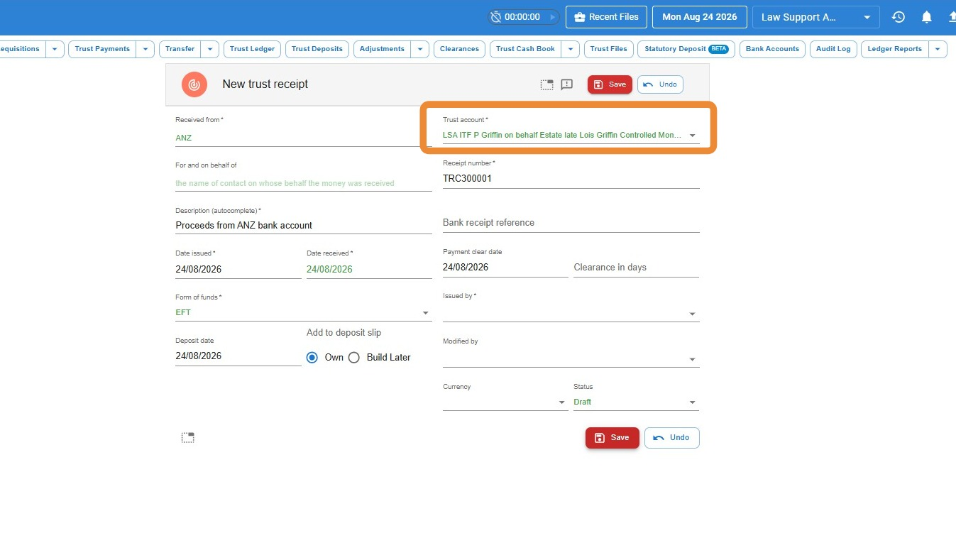Screen dimensions: 956x560
Task: Click the dashed window icon below Deposit date
Action: pos(187,438)
